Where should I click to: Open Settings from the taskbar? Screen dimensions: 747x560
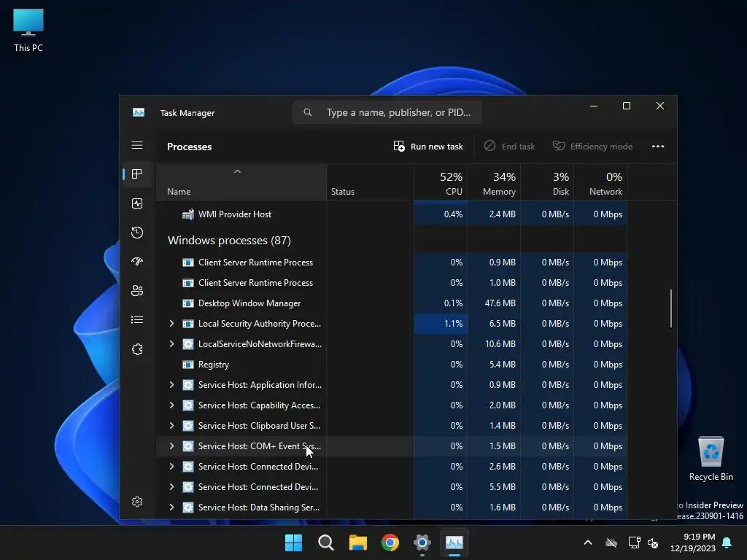coord(422,542)
